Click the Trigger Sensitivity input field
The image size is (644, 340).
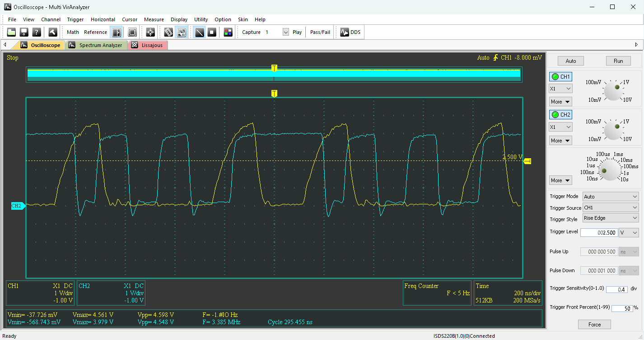point(617,289)
